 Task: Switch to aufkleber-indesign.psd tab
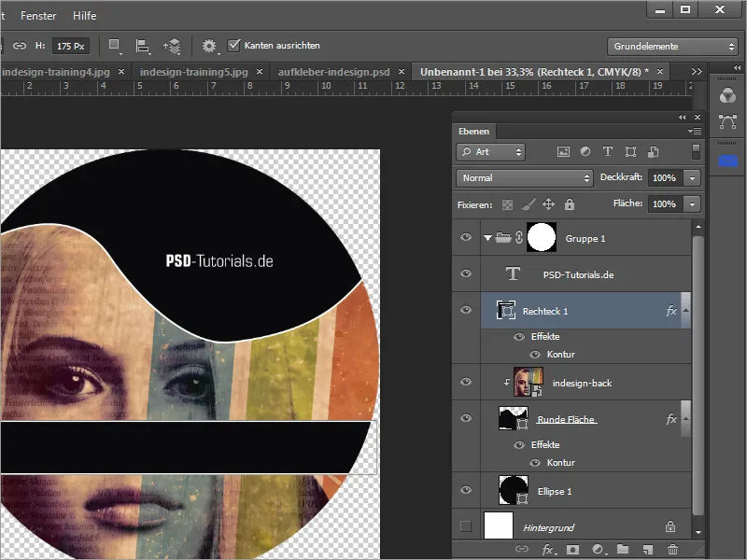[x=334, y=72]
